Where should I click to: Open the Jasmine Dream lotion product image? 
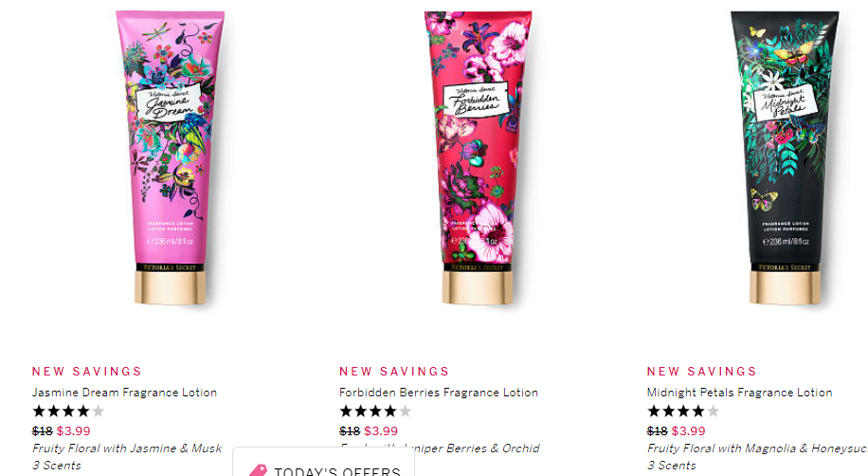171,158
